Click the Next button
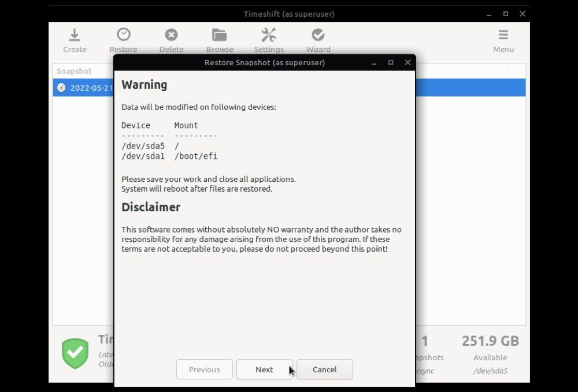This screenshot has height=392, width=578. (x=264, y=369)
